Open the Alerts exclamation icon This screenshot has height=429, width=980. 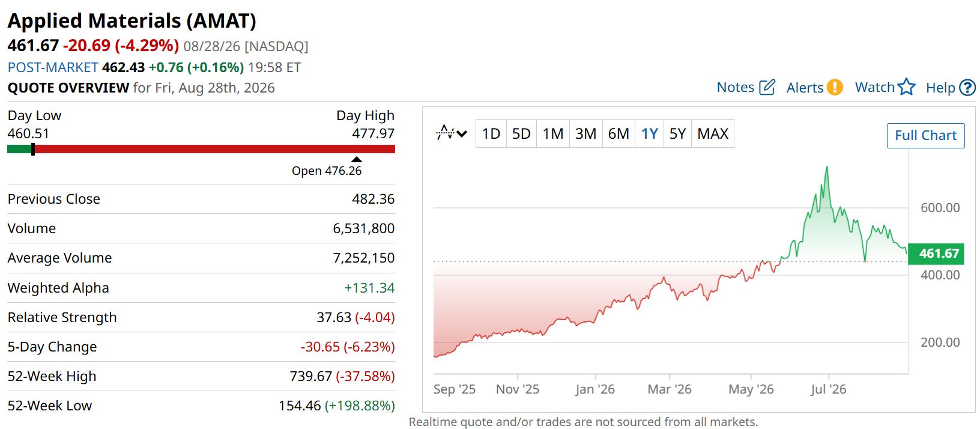pos(835,87)
